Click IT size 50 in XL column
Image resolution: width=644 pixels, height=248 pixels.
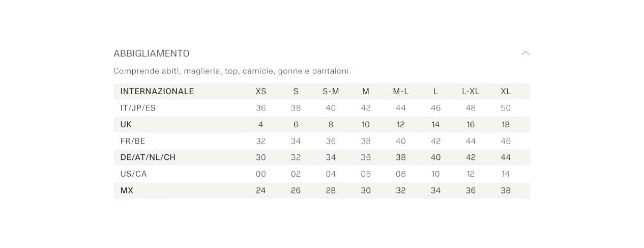tap(506, 108)
